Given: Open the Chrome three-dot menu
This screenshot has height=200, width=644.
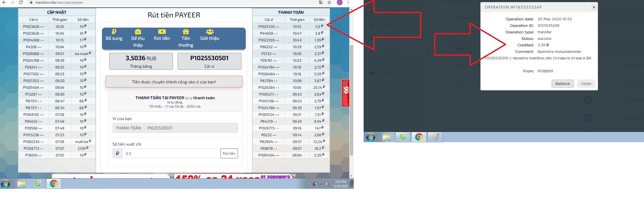Looking at the screenshot, I should 348,2.
